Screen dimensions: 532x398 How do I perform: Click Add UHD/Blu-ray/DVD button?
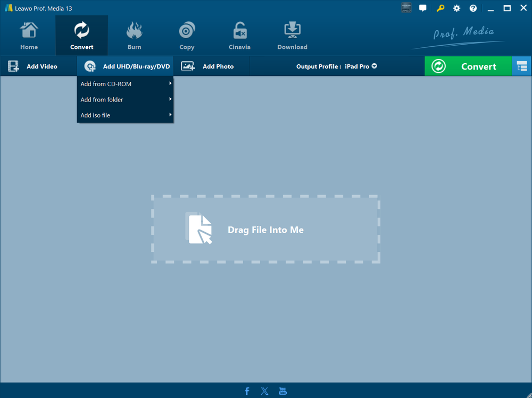[x=125, y=66]
